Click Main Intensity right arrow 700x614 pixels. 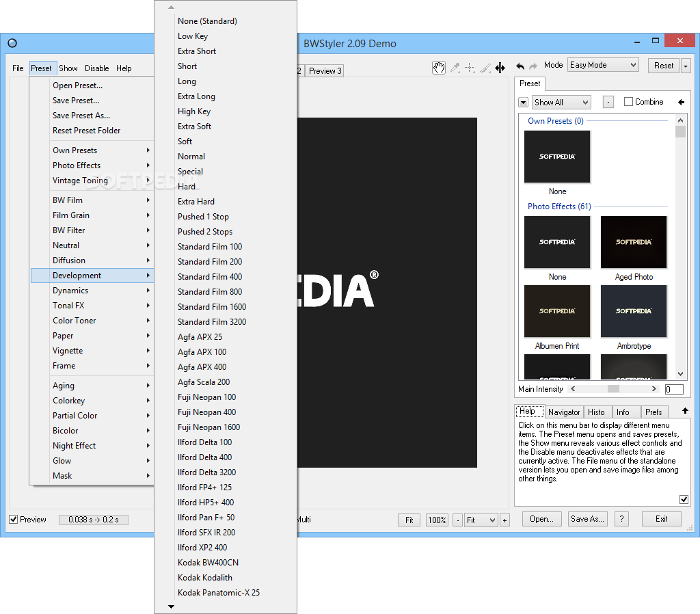coord(654,389)
